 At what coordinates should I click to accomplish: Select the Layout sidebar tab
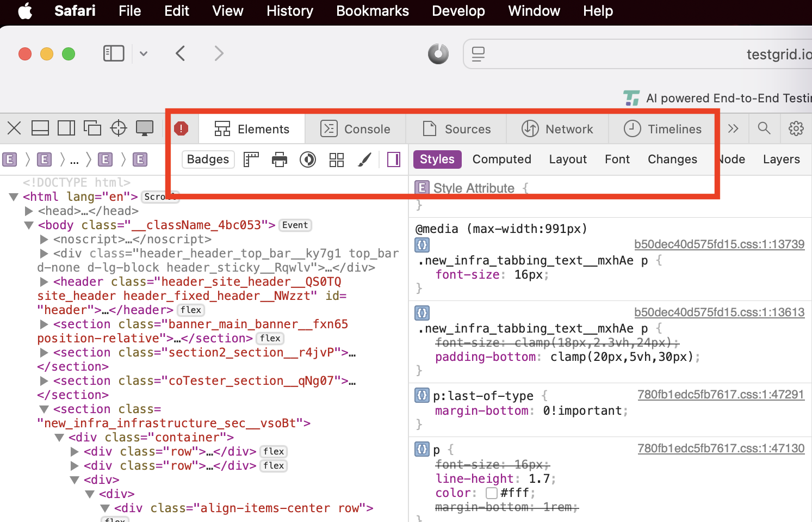pyautogui.click(x=568, y=159)
